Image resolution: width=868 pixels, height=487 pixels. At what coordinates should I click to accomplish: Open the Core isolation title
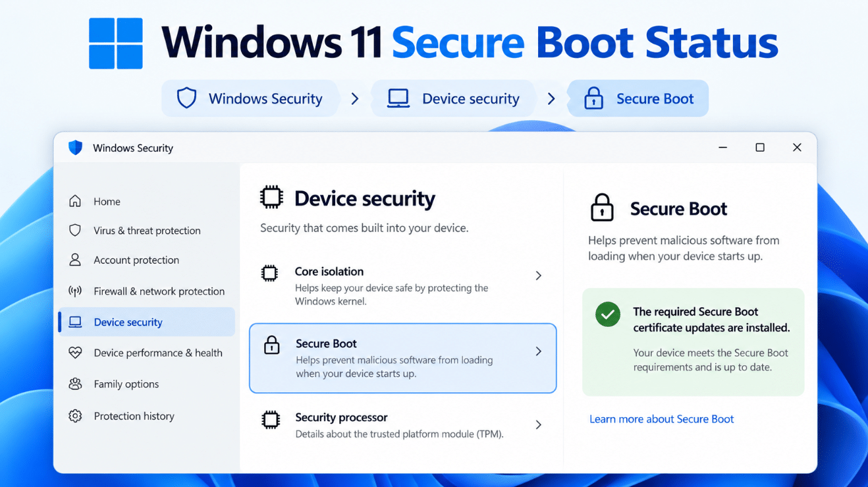[329, 271]
